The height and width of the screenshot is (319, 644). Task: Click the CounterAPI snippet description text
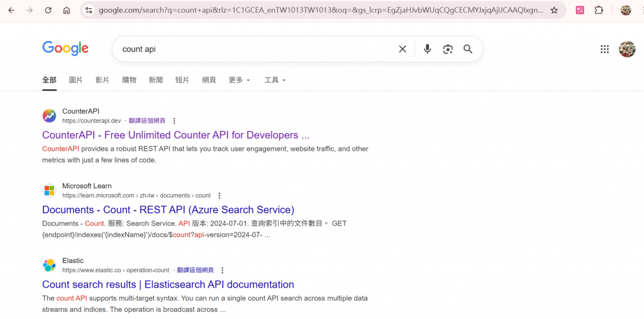coord(206,154)
